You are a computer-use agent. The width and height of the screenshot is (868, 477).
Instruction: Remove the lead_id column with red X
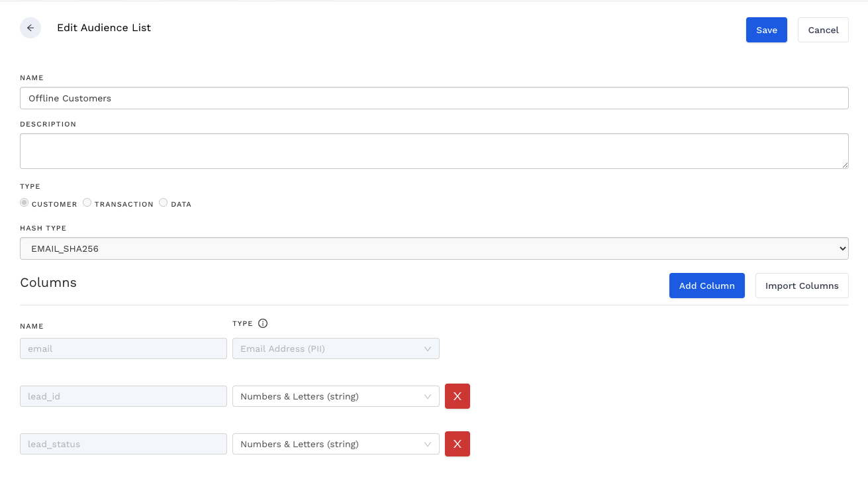457,396
